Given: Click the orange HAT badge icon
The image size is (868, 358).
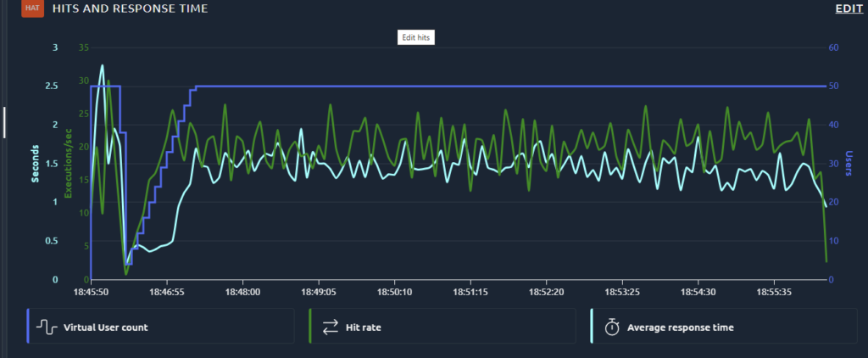Looking at the screenshot, I should [32, 8].
